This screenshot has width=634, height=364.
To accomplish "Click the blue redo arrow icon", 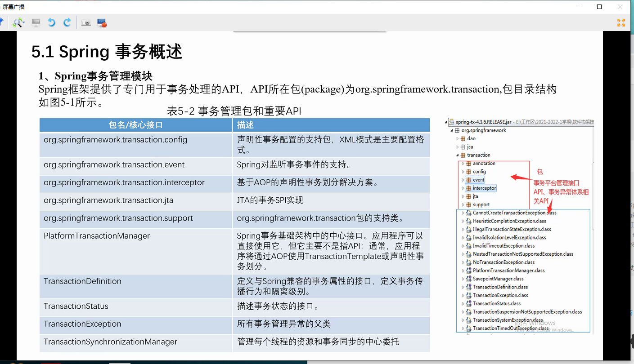I will [67, 22].
